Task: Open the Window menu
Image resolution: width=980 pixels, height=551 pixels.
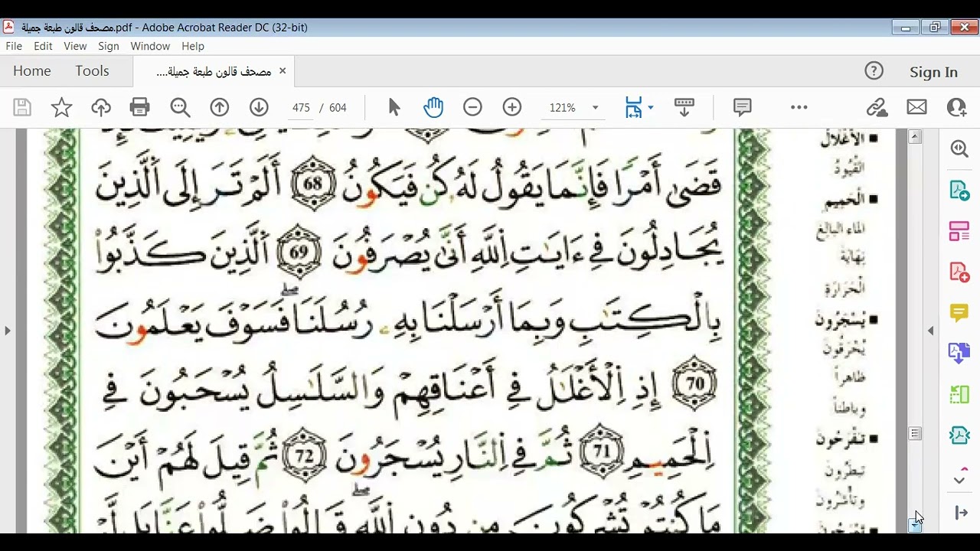Action: [x=150, y=46]
